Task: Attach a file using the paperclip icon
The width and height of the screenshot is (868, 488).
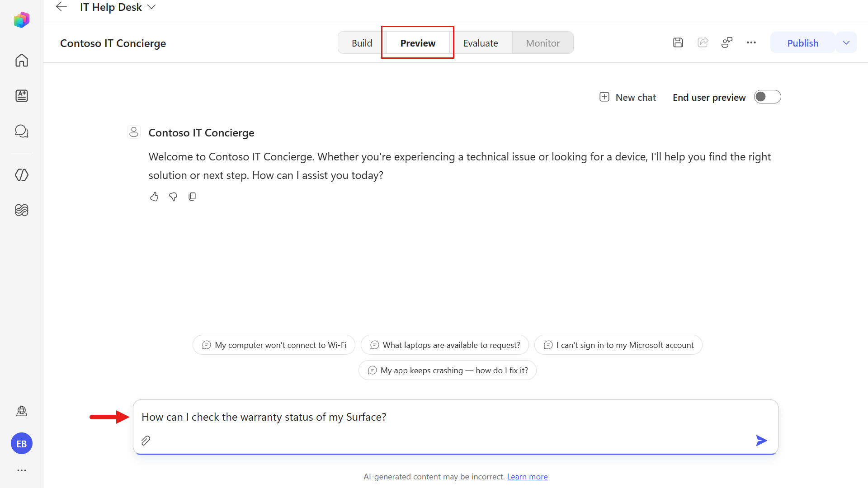Action: [146, 441]
